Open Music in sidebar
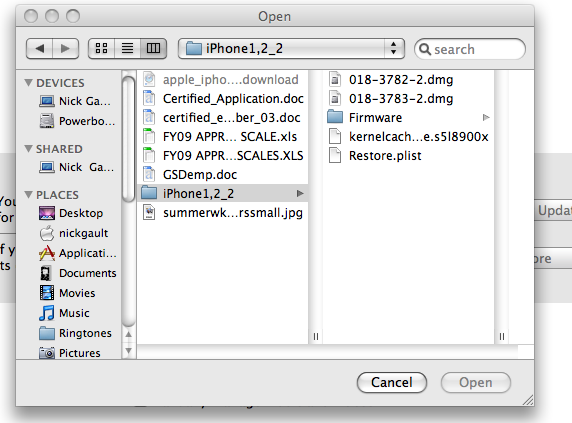 point(64,313)
